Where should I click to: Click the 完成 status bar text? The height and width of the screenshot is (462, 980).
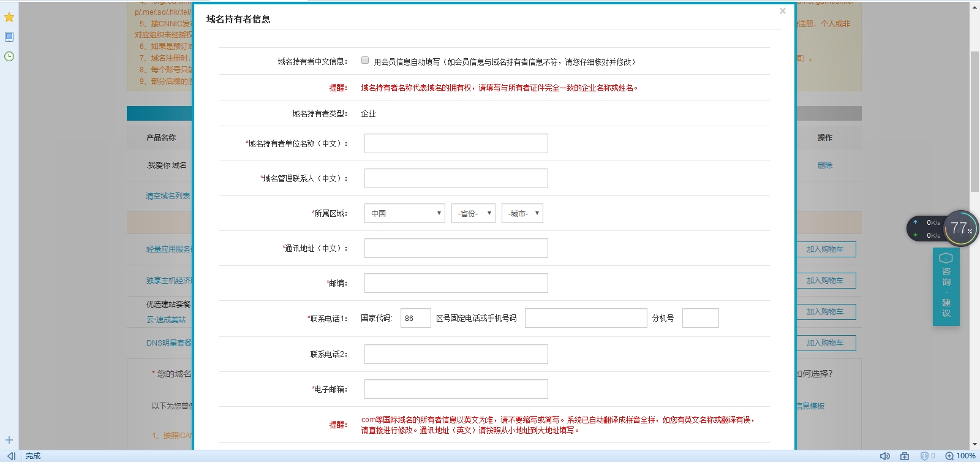click(33, 456)
